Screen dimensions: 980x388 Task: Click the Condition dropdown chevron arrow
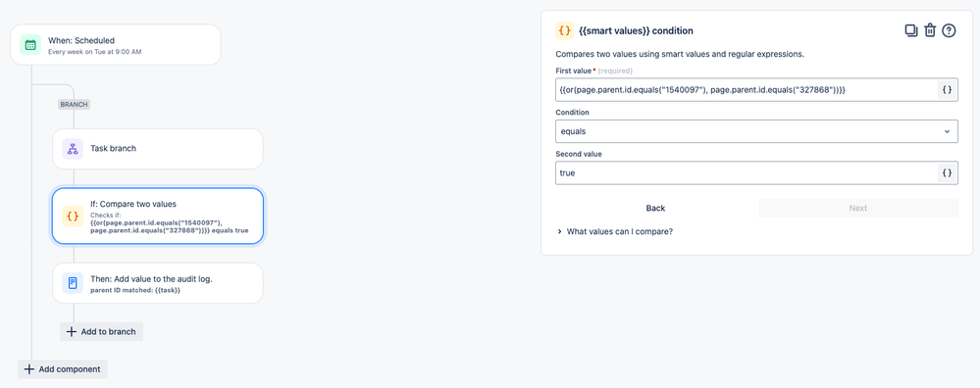pos(947,131)
